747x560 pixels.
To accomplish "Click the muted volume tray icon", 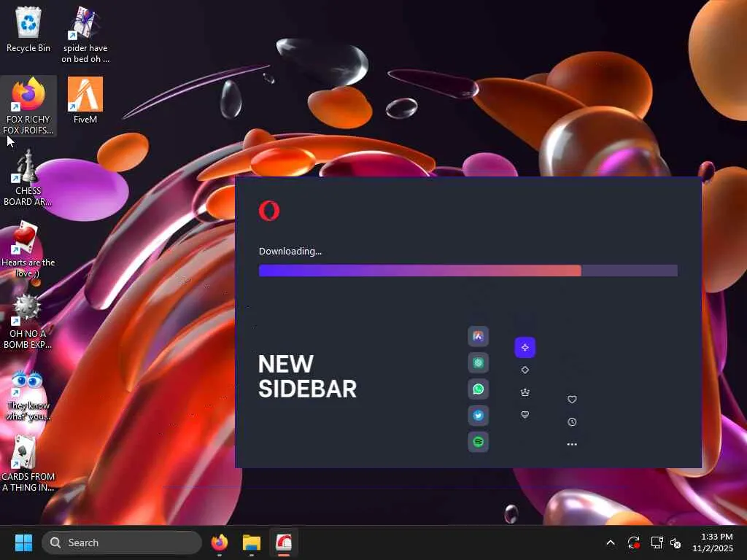I will tap(676, 542).
